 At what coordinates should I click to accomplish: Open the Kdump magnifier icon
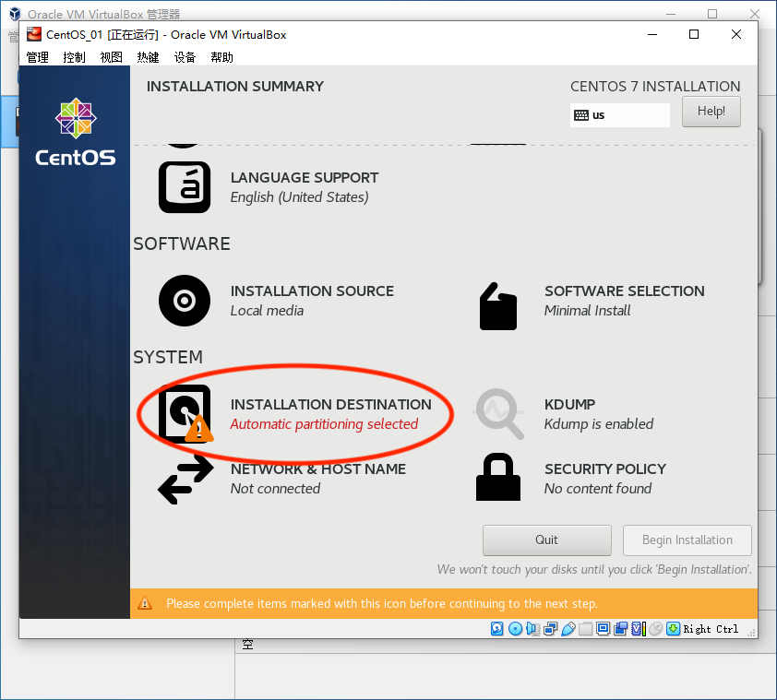pyautogui.click(x=499, y=414)
